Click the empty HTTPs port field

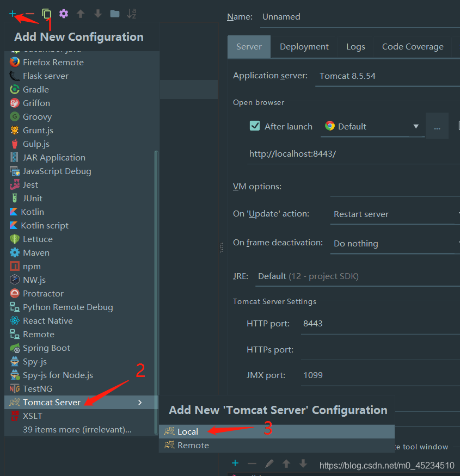pyautogui.click(x=380, y=350)
